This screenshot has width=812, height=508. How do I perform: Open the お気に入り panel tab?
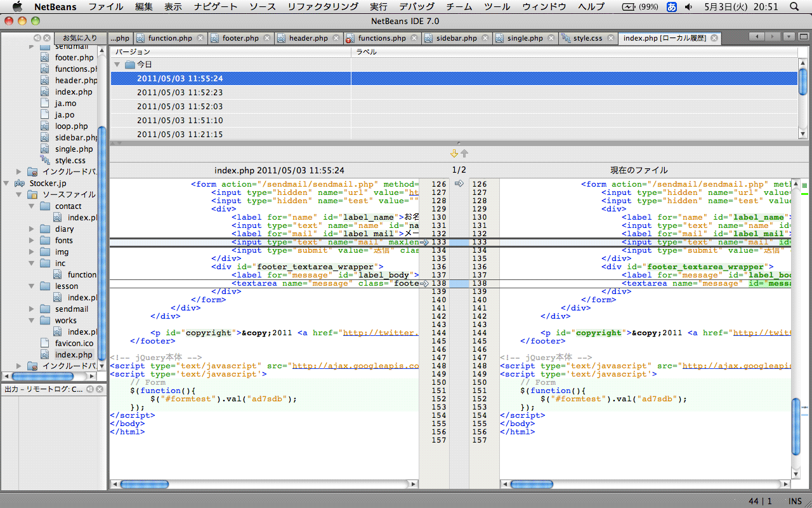[x=79, y=38]
